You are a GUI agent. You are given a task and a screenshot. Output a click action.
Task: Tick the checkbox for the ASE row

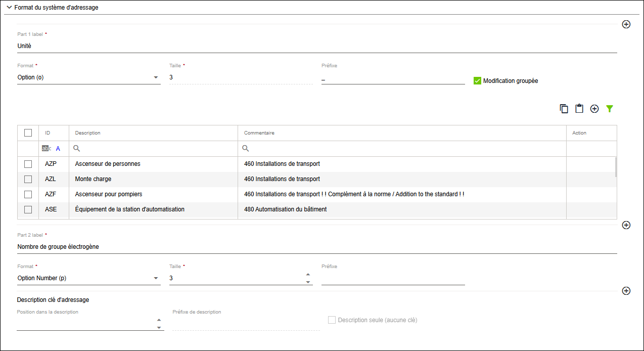tap(28, 209)
